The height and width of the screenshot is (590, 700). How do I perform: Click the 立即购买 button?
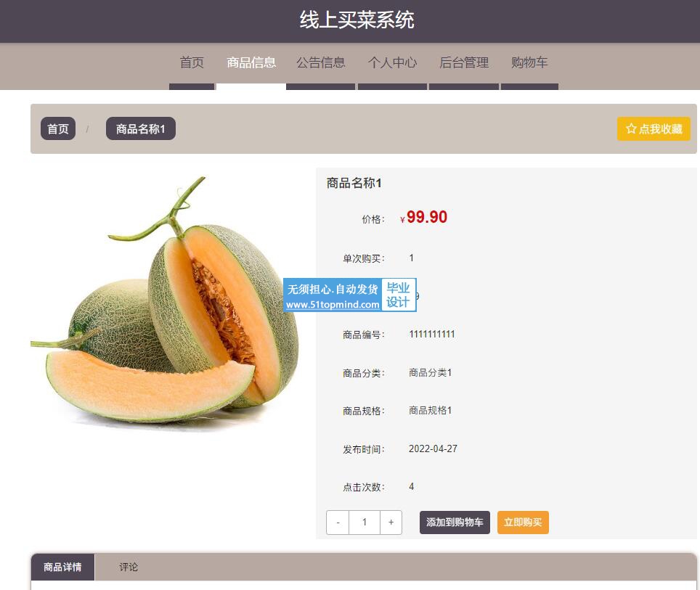click(x=523, y=523)
